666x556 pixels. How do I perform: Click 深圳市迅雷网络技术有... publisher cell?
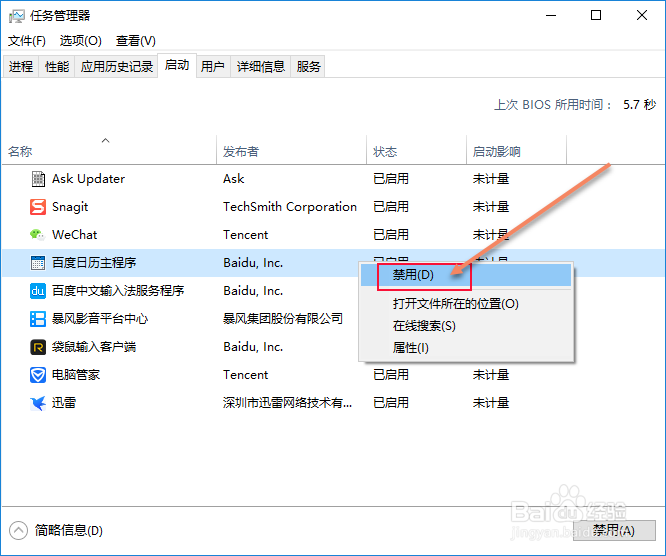point(288,403)
